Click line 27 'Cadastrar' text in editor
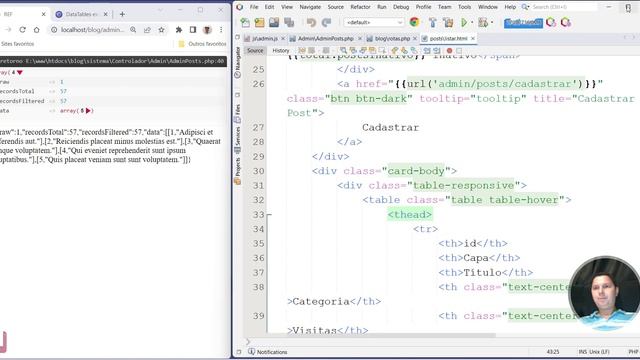Viewport: 640px width, 360px height. (x=390, y=127)
